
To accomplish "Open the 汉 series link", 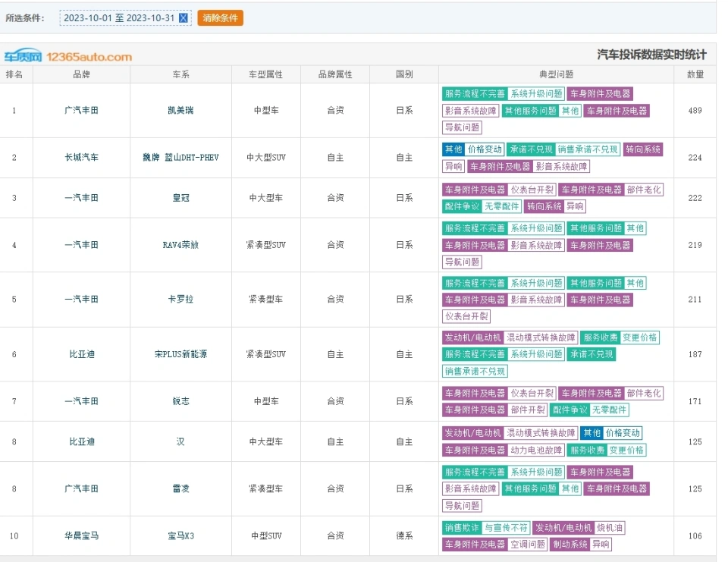I will tap(180, 441).
